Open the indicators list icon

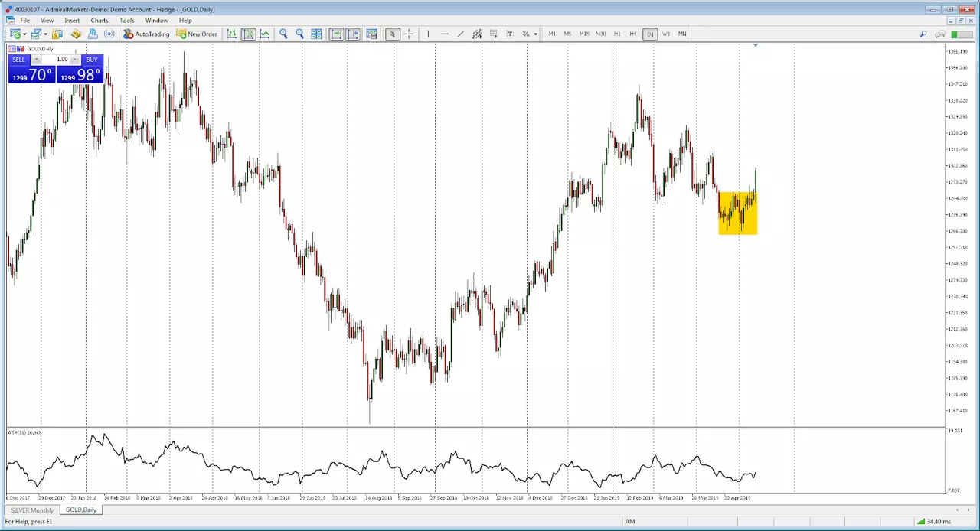point(371,34)
